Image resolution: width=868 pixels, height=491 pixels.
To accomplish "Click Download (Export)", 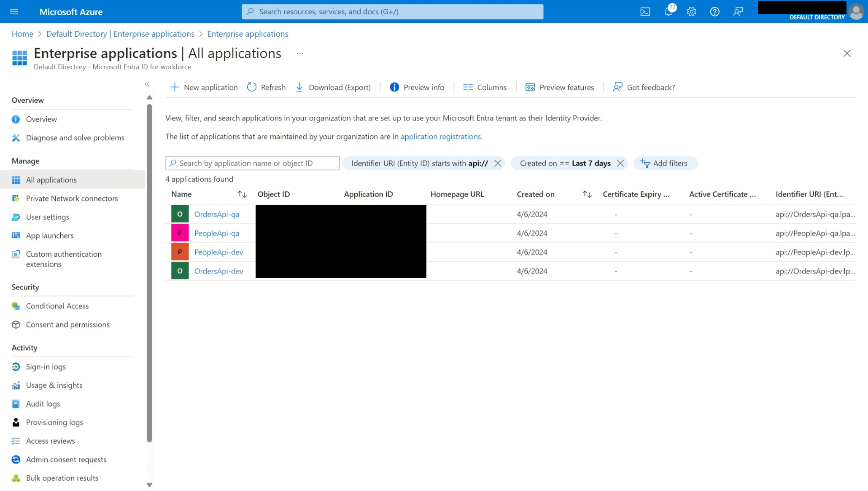I will [333, 87].
